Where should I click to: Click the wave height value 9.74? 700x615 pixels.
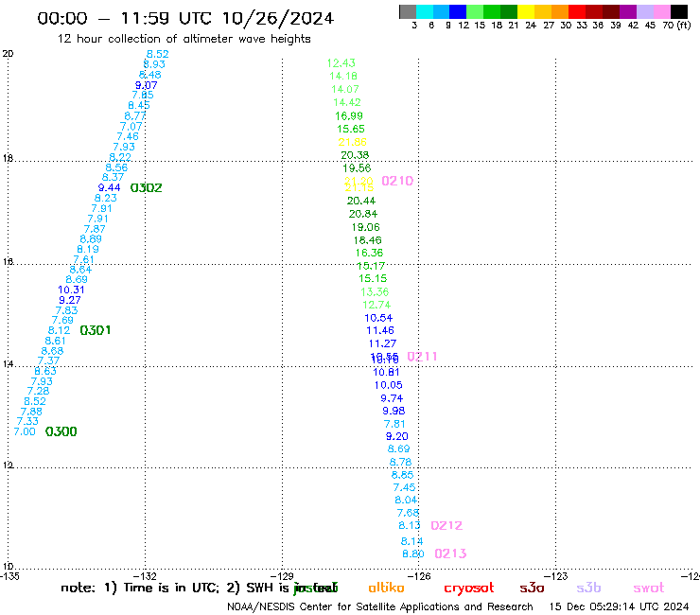(392, 399)
